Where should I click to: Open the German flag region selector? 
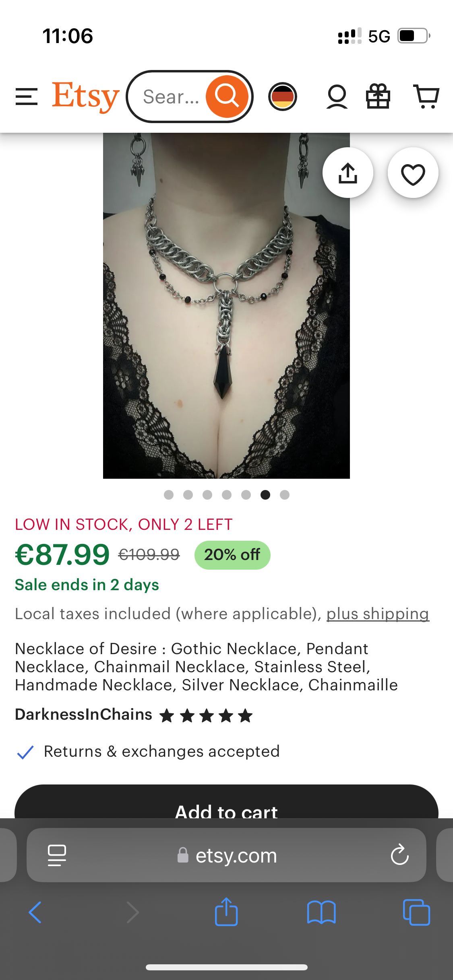pyautogui.click(x=283, y=97)
